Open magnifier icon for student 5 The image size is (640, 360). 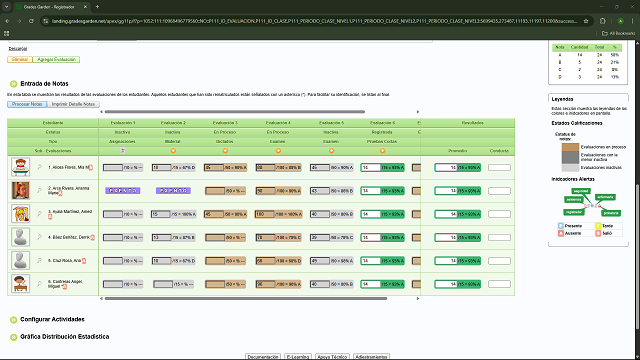[x=40, y=260]
